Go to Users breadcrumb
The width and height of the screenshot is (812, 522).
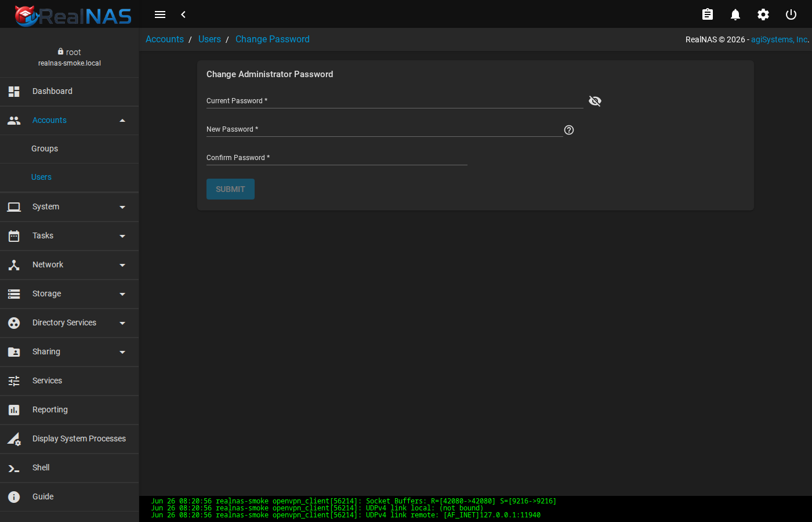(209, 39)
